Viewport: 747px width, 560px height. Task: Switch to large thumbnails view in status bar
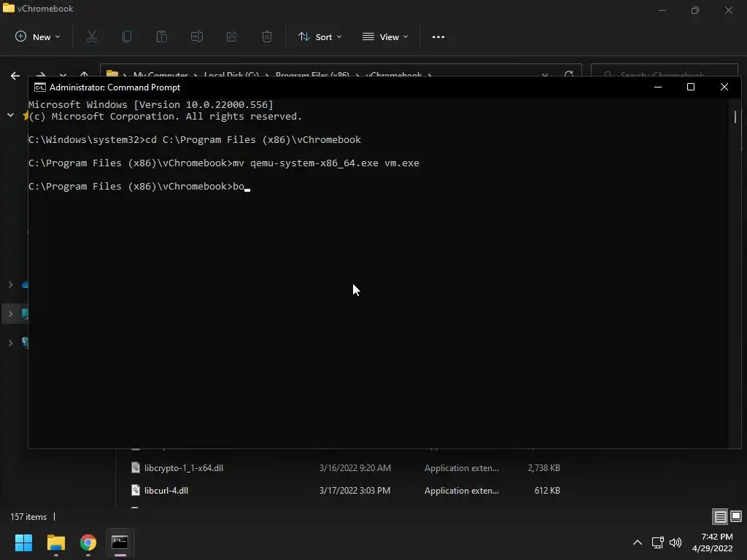coord(736,517)
